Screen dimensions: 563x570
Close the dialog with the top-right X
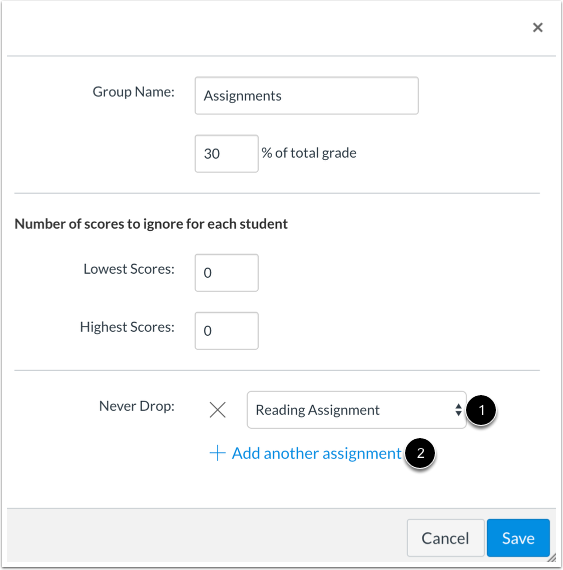538,27
